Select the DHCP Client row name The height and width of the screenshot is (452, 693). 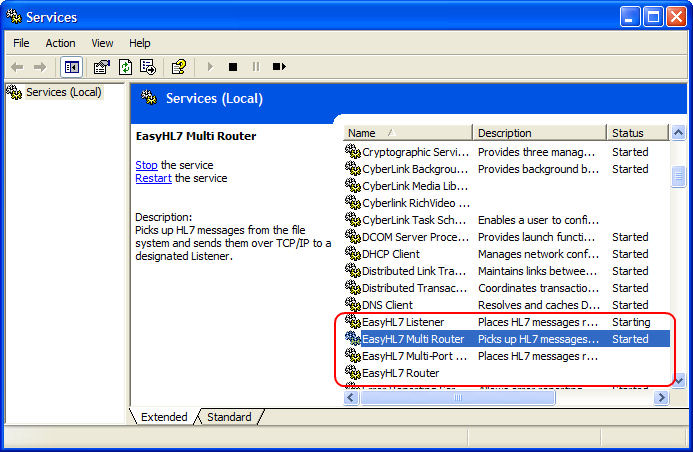point(391,254)
